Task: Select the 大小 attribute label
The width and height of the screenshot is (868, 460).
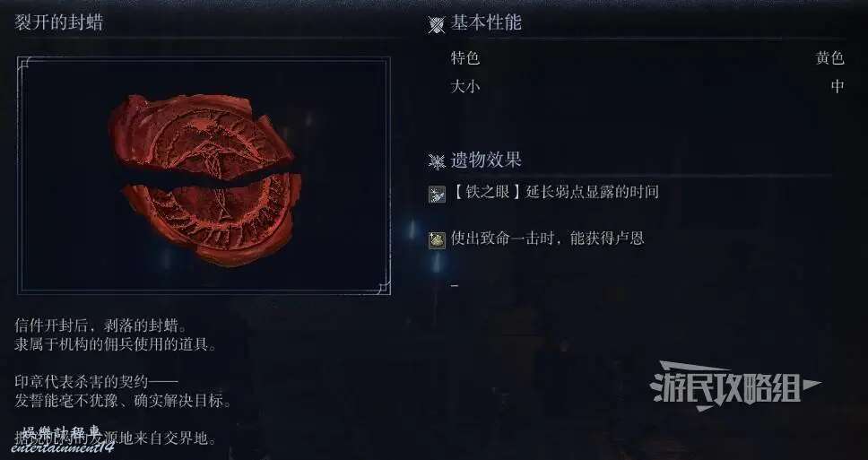Action: [465, 86]
